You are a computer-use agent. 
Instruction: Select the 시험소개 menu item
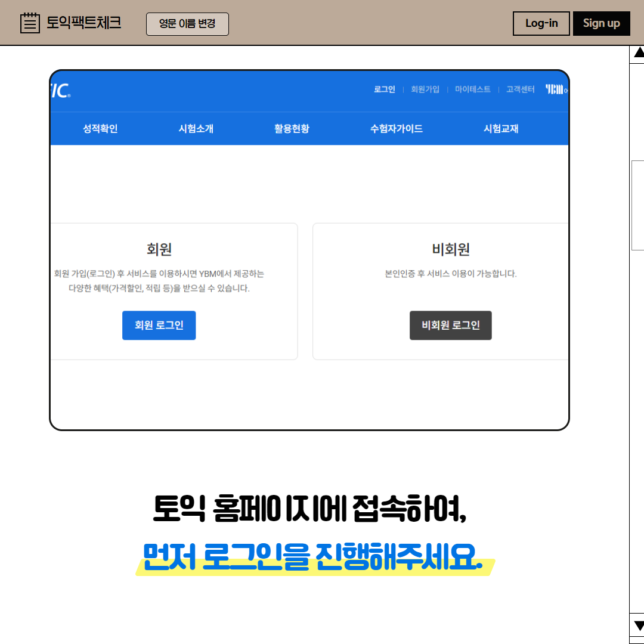pyautogui.click(x=196, y=129)
